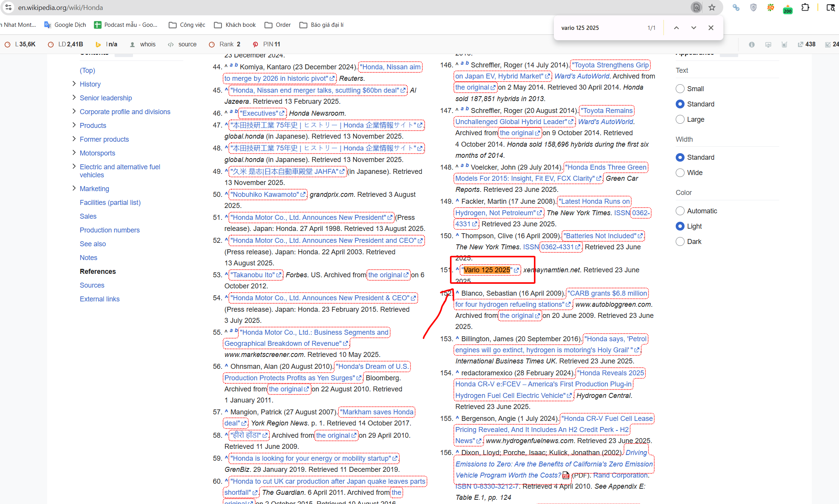Screen dimensions: 839x504
Task: Go to next find result
Action: 694,28
